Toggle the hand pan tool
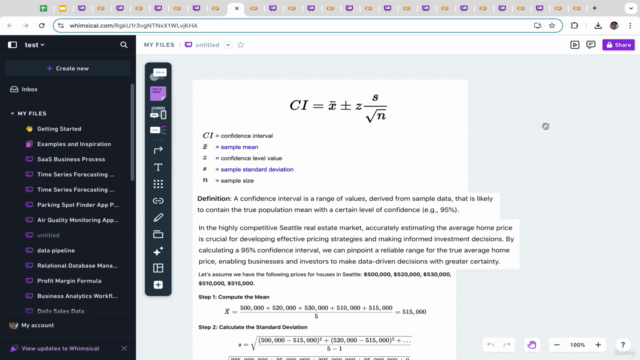The image size is (640, 360). click(x=531, y=345)
